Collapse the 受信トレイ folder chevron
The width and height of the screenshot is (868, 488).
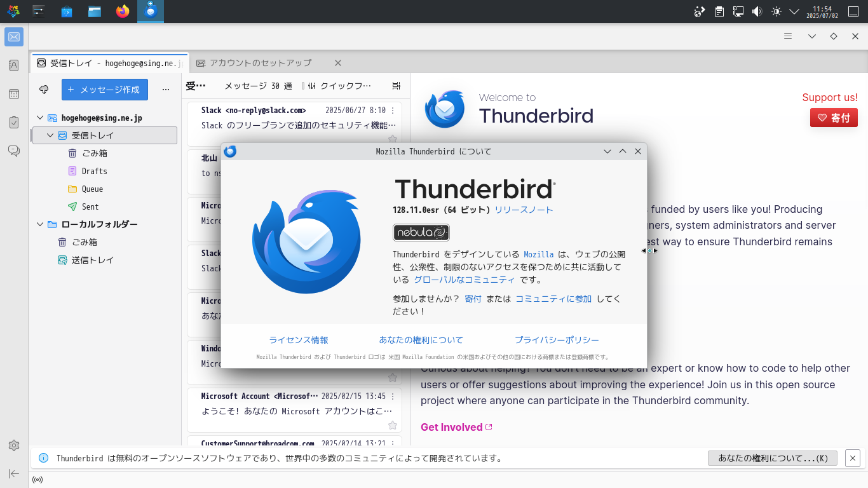tap(50, 135)
